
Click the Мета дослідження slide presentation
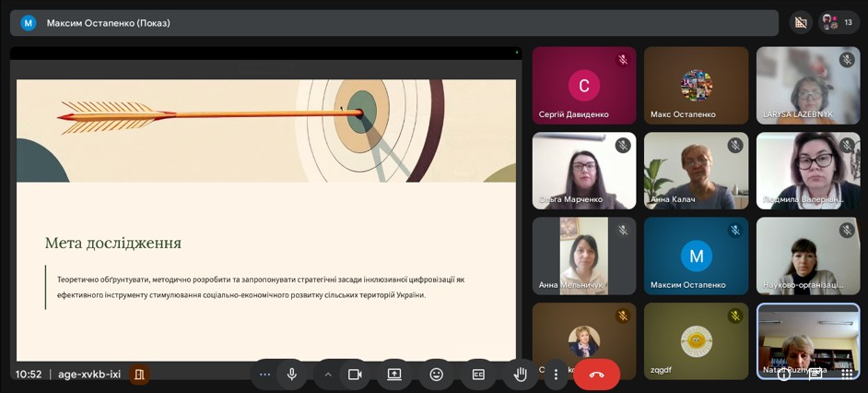(x=265, y=220)
